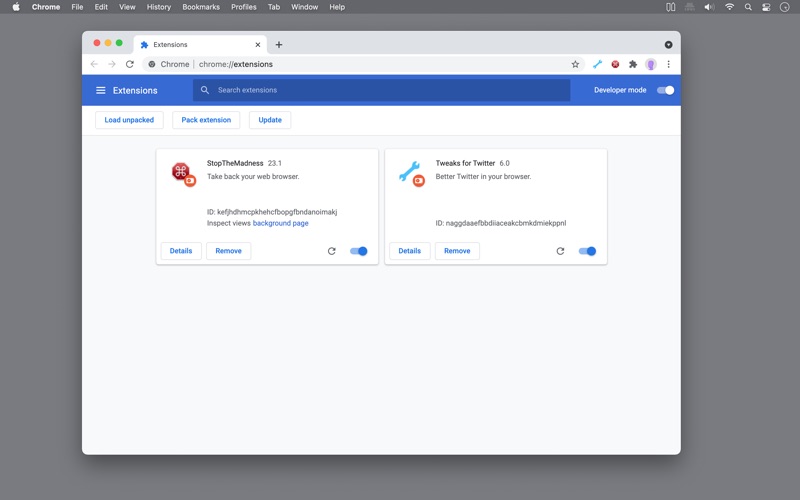Click Pack extension button
Viewport: 800px width, 500px height.
point(206,120)
